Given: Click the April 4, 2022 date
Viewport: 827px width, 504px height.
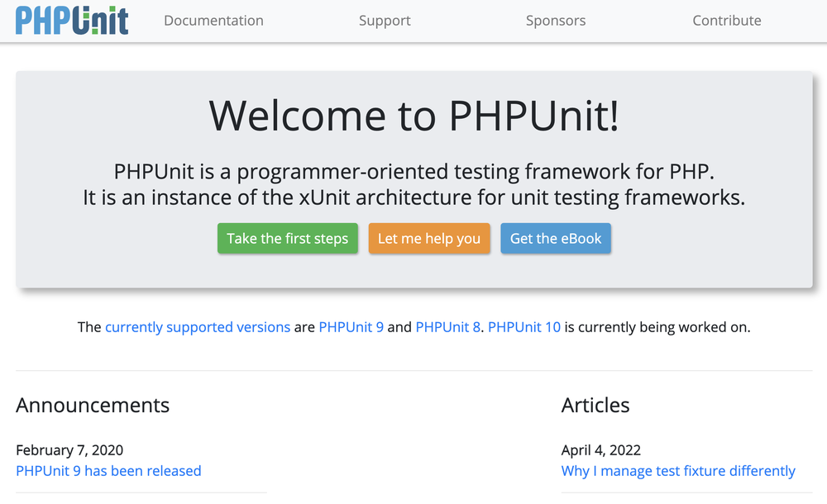Looking at the screenshot, I should (x=600, y=450).
